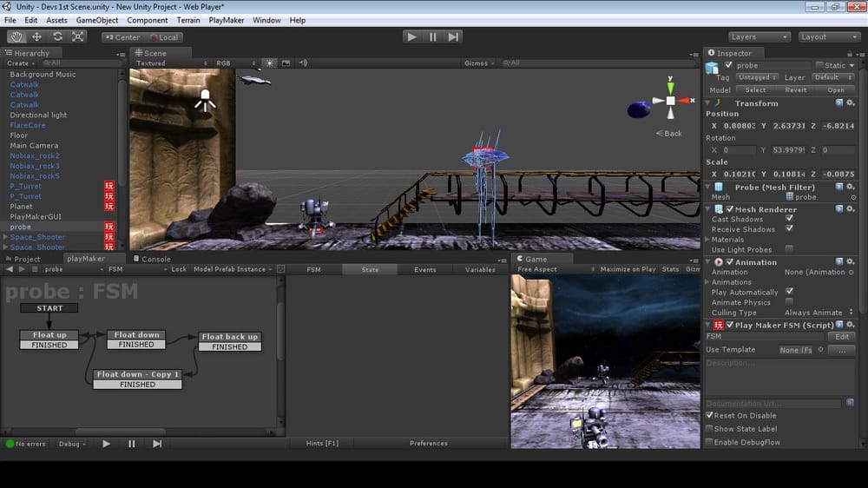Select Main Camera in Hierarchy

tap(34, 145)
